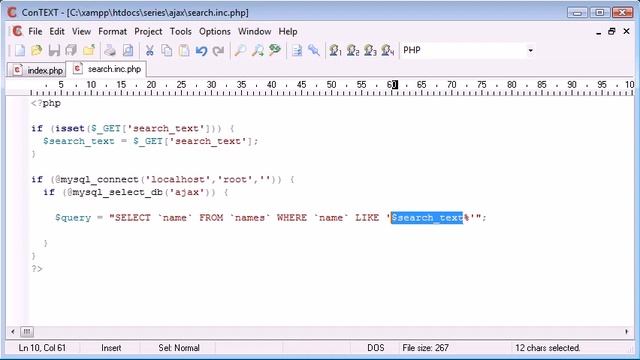Toggle word wrap toolbar icon
The image size is (640, 360).
[x=297, y=51]
